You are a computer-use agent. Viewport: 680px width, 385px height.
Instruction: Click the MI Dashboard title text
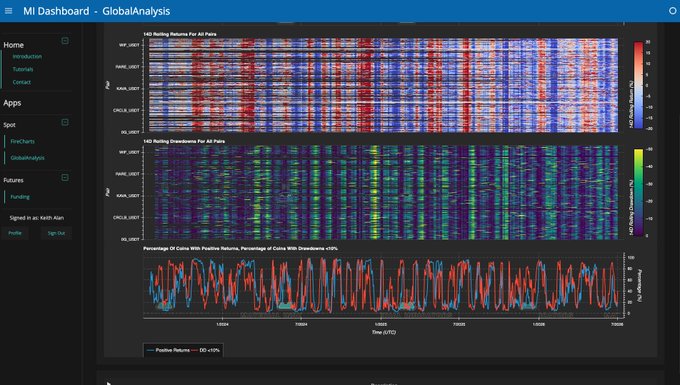tap(56, 11)
